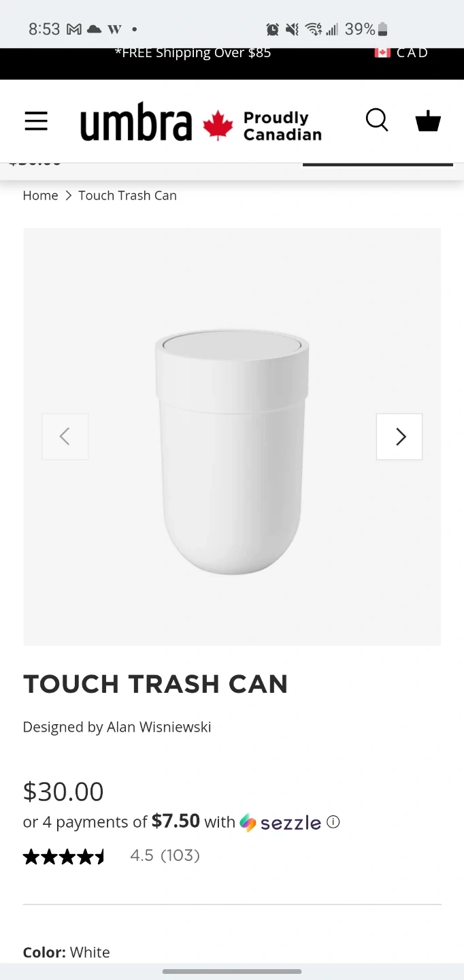Tap the red maple leaf emblem

click(218, 125)
